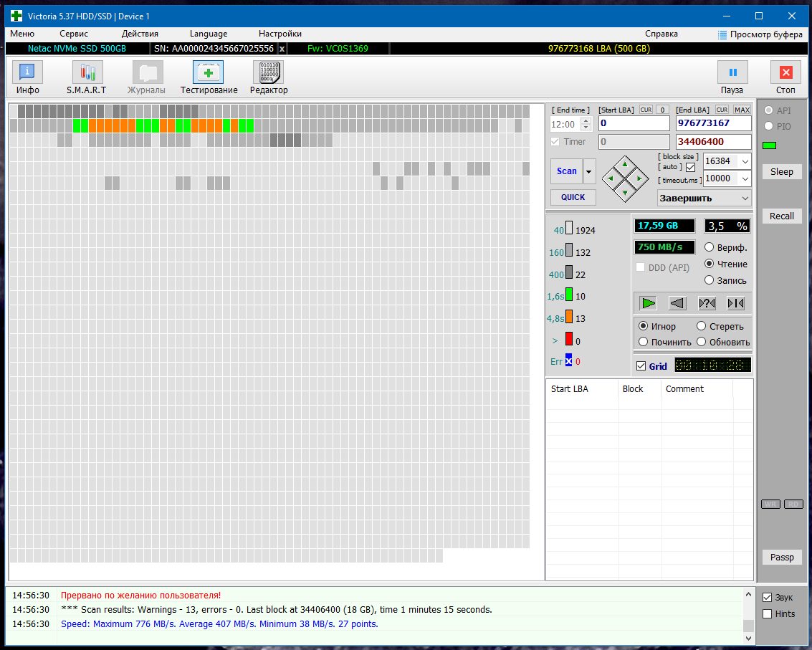Click the down arrow in the diamond navigator

[625, 193]
